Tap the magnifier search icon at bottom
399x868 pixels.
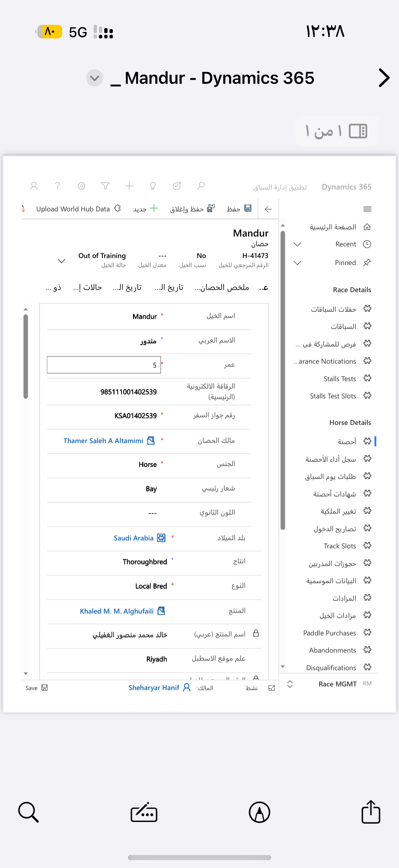(x=28, y=812)
